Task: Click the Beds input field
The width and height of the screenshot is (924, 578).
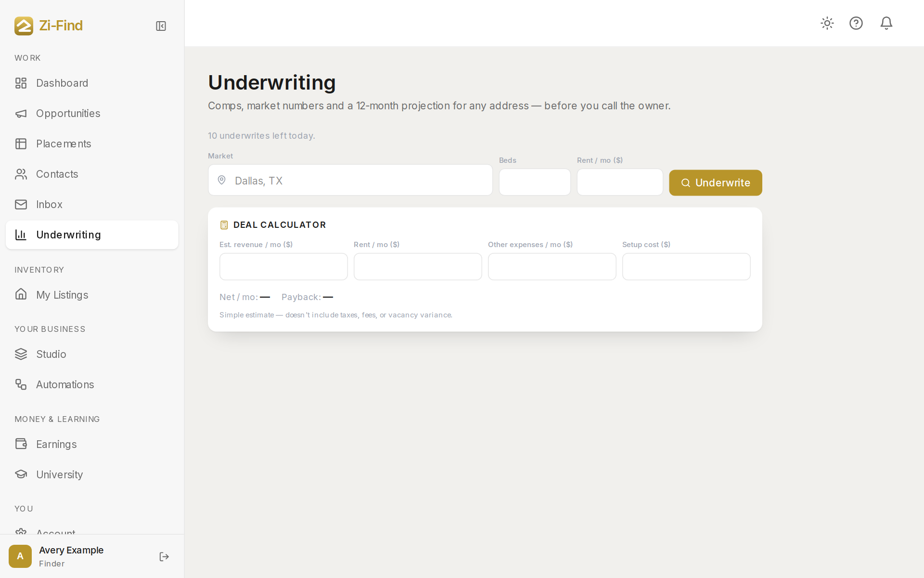Action: tap(535, 182)
